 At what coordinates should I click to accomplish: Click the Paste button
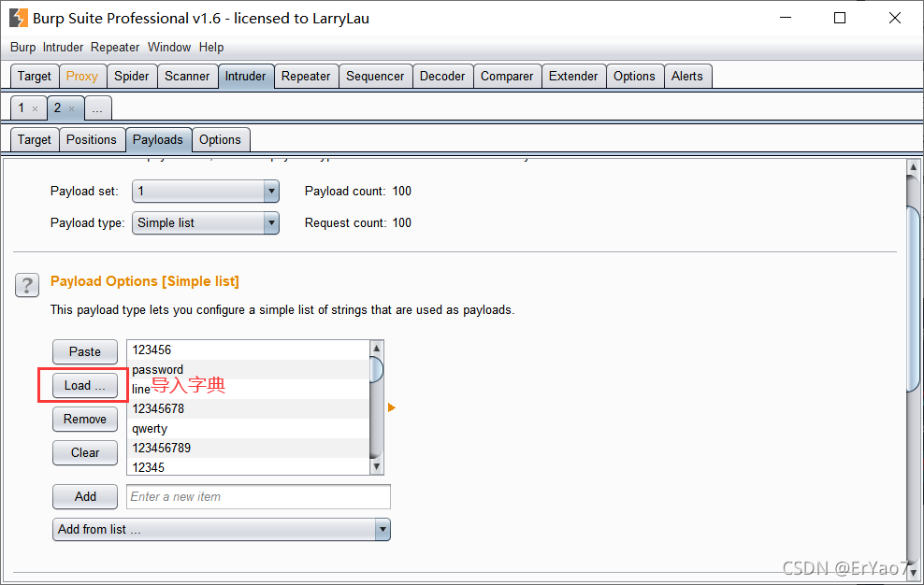click(x=85, y=351)
